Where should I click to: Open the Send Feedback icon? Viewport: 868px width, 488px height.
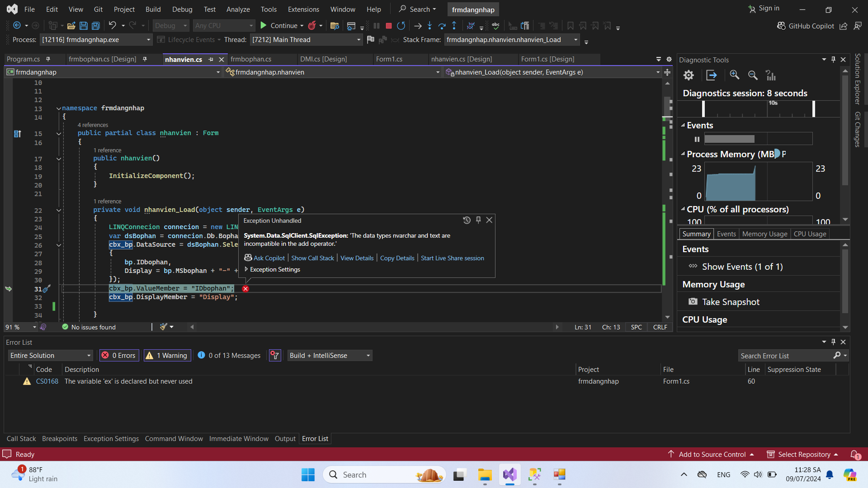[858, 26]
